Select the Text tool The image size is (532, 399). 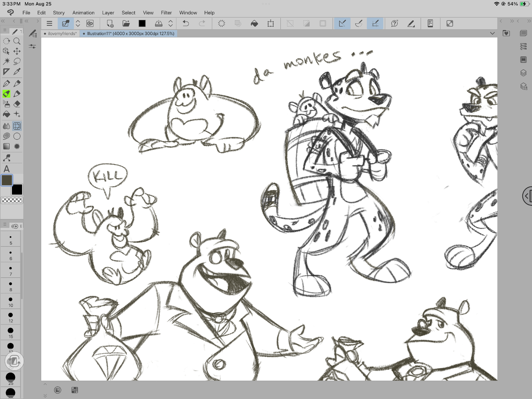pyautogui.click(x=7, y=169)
